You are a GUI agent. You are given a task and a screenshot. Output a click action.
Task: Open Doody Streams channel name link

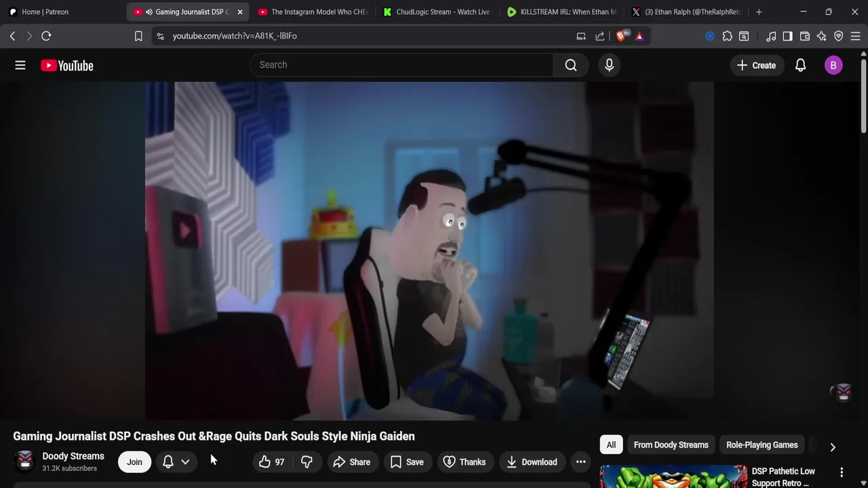tap(73, 456)
